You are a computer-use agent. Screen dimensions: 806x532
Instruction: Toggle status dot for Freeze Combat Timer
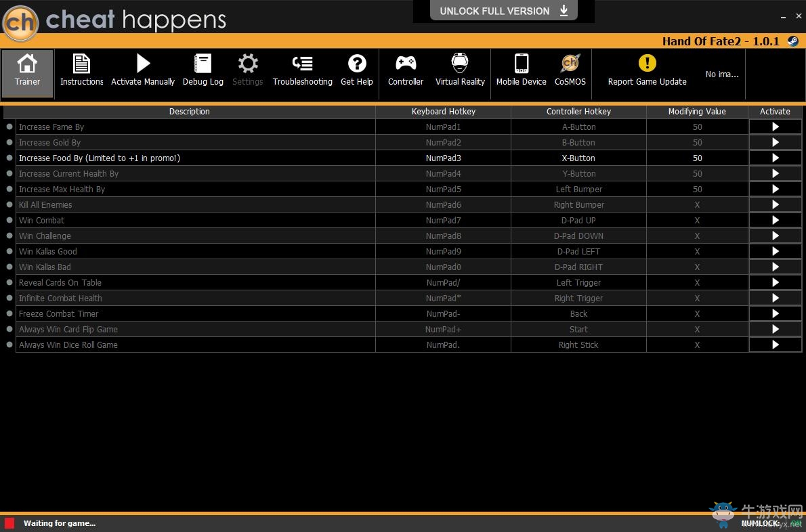pyautogui.click(x=9, y=313)
